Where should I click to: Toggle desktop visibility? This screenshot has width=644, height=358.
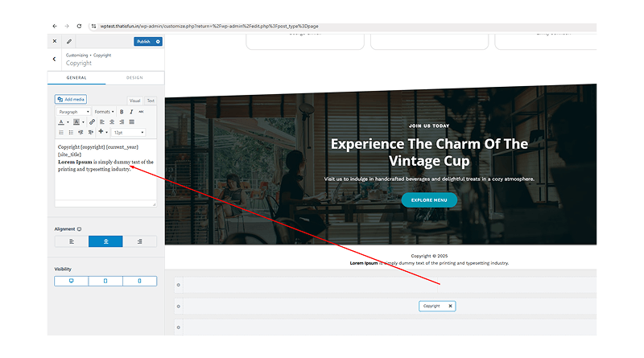point(71,281)
